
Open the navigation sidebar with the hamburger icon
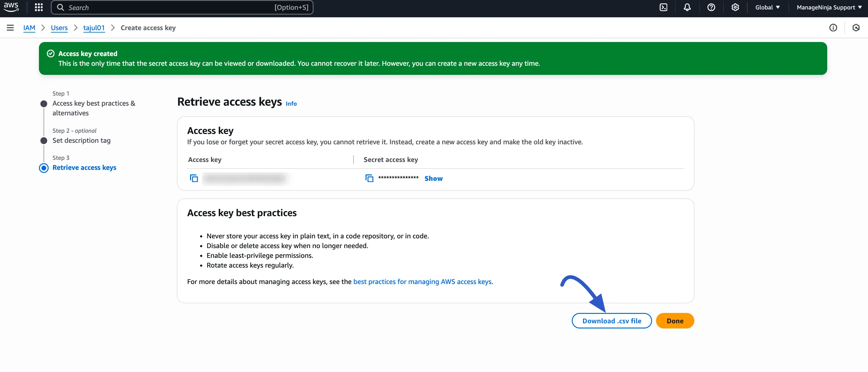point(10,28)
